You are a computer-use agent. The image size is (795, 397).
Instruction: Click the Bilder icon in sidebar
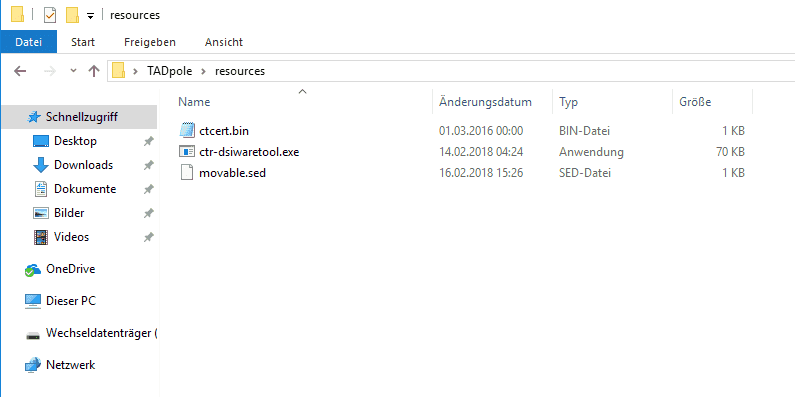(x=41, y=213)
